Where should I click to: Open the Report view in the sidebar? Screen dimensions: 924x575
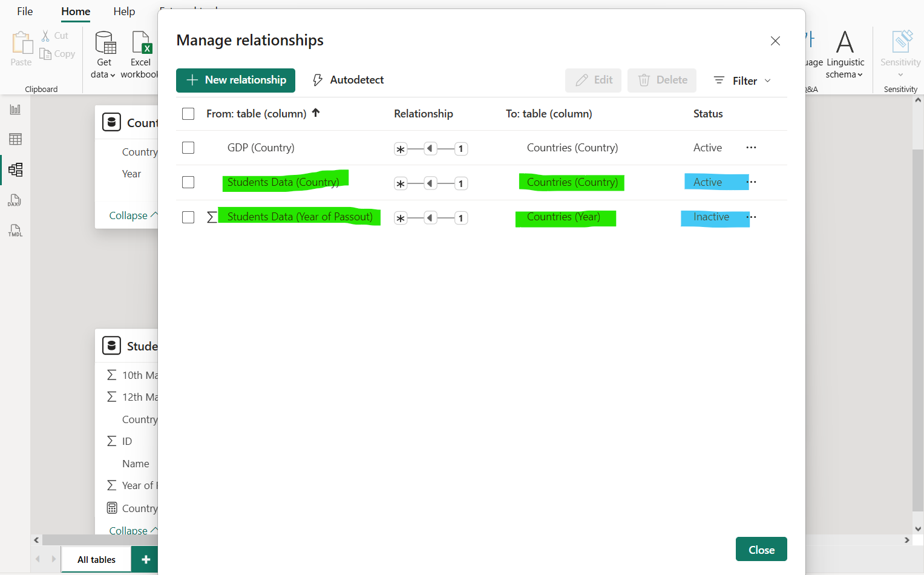pos(15,109)
